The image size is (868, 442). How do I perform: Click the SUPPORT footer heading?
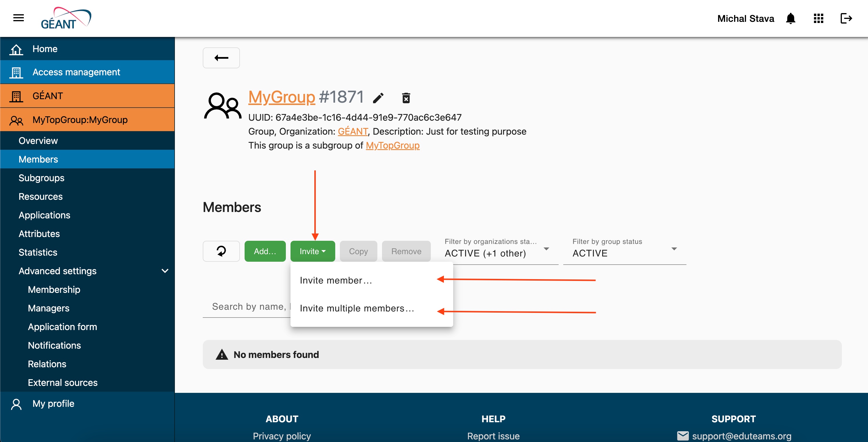coord(734,419)
